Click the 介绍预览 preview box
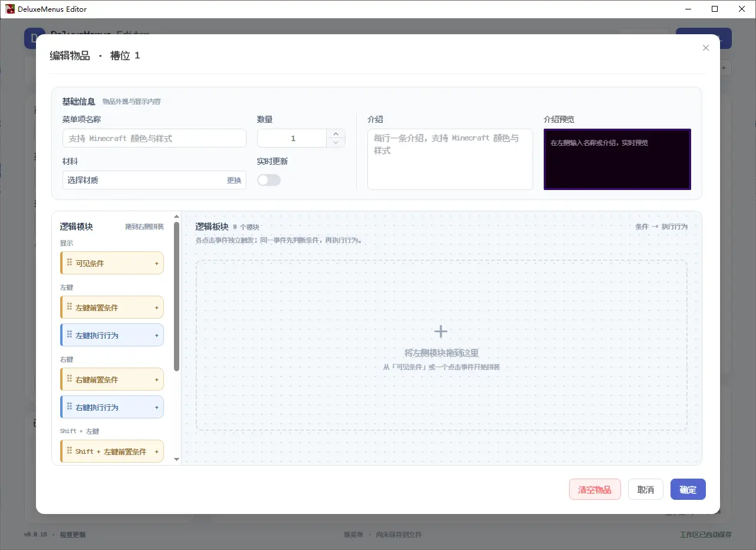Screen dimensions: 756x550 click(617, 159)
